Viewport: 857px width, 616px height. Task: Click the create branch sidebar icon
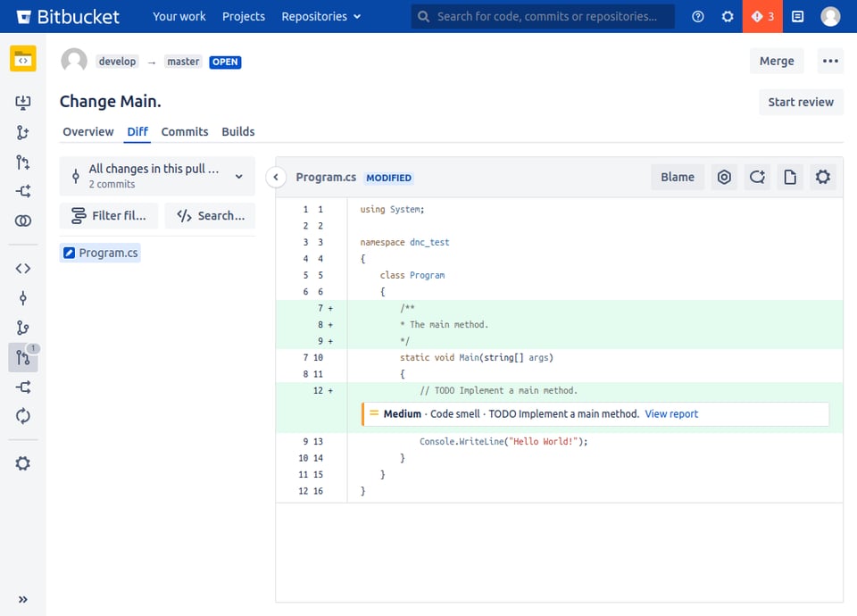pos(23,132)
